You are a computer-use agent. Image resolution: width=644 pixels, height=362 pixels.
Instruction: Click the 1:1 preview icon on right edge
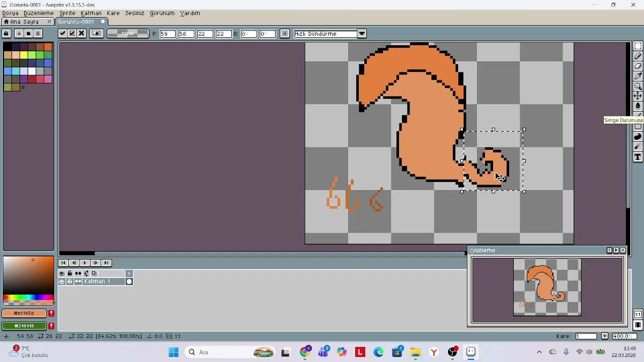click(x=638, y=315)
